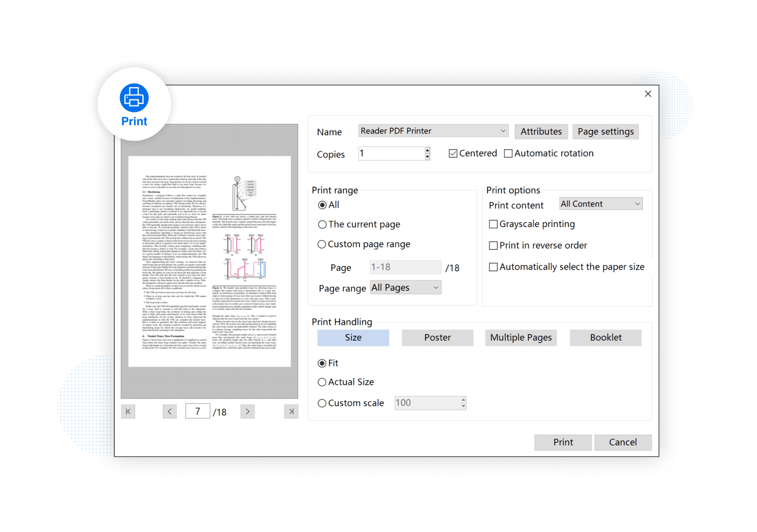Jump to last page in preview
This screenshot has width=757, height=532.
pyautogui.click(x=291, y=411)
